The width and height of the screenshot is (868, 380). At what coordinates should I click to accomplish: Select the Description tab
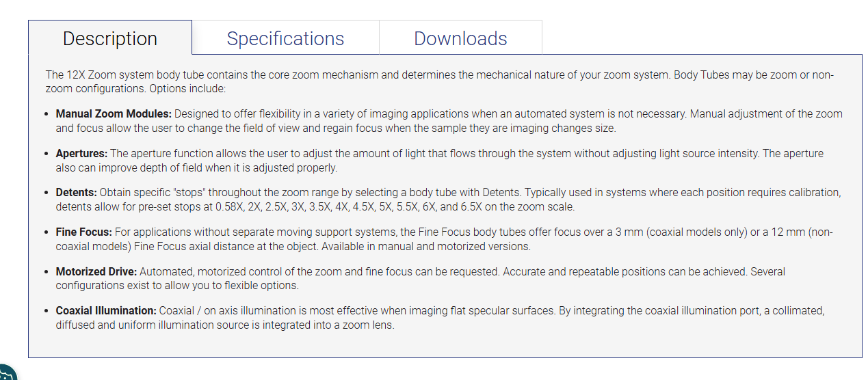point(110,38)
